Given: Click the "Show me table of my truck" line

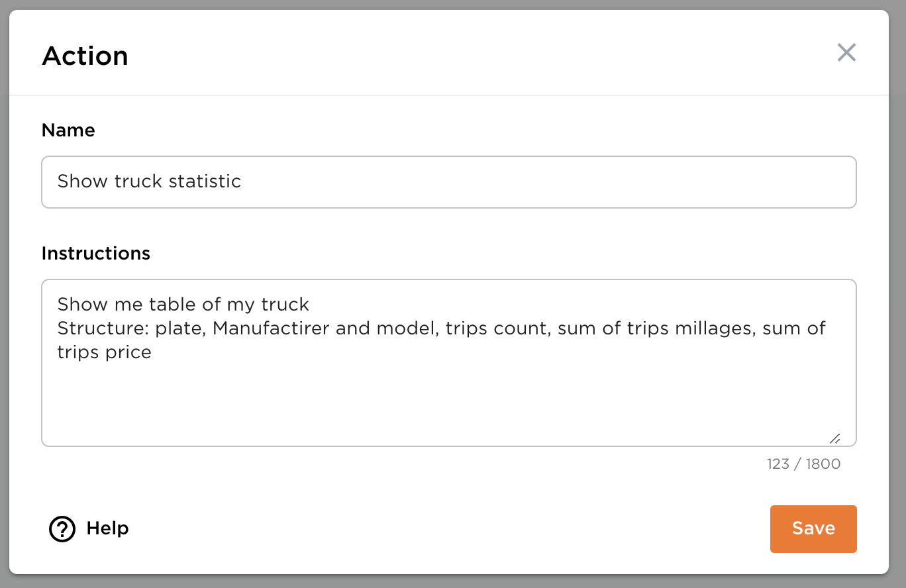Looking at the screenshot, I should pyautogui.click(x=183, y=305).
